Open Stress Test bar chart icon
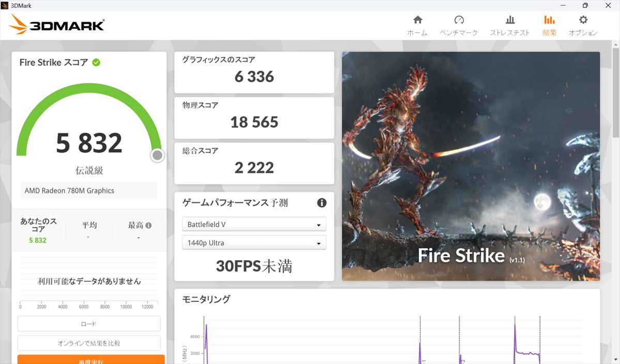The image size is (620, 364). (510, 21)
